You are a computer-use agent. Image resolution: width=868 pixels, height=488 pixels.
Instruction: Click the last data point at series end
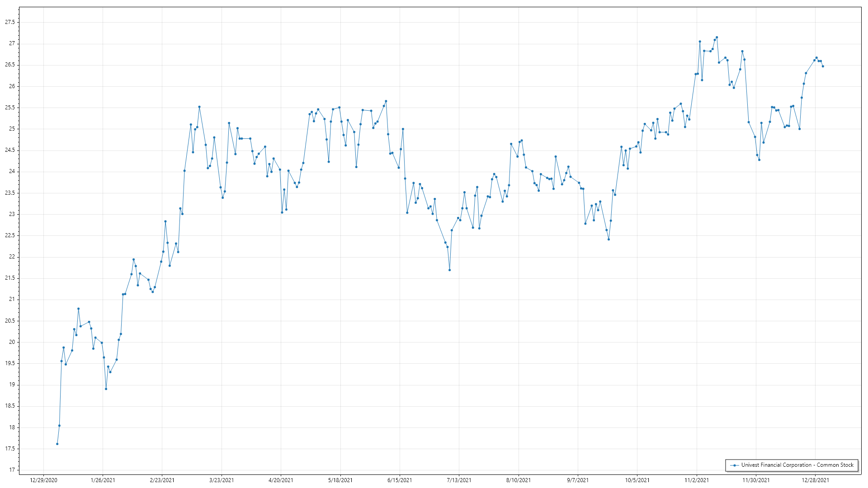point(823,66)
